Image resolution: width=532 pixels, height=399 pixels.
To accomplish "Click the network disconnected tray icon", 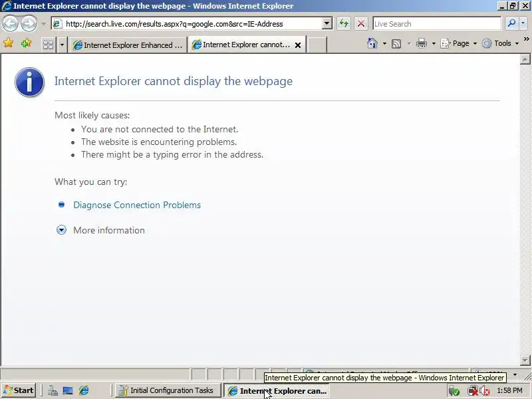I will [473, 391].
